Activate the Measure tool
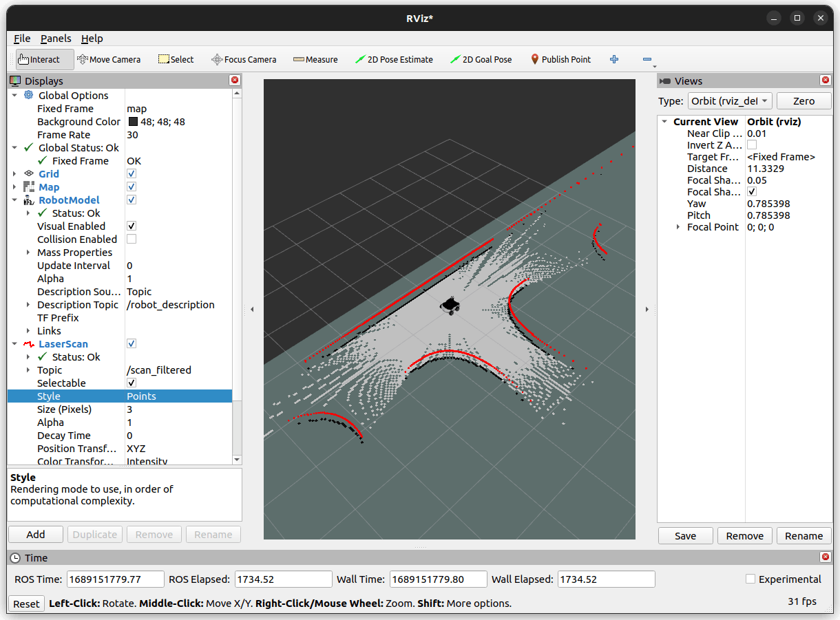The image size is (840, 620). tap(315, 60)
